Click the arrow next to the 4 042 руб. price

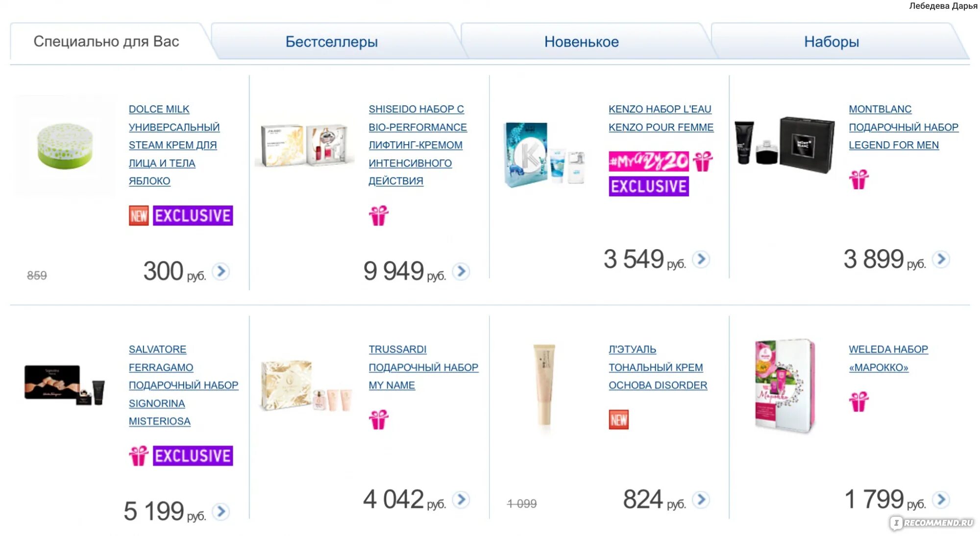(x=461, y=499)
